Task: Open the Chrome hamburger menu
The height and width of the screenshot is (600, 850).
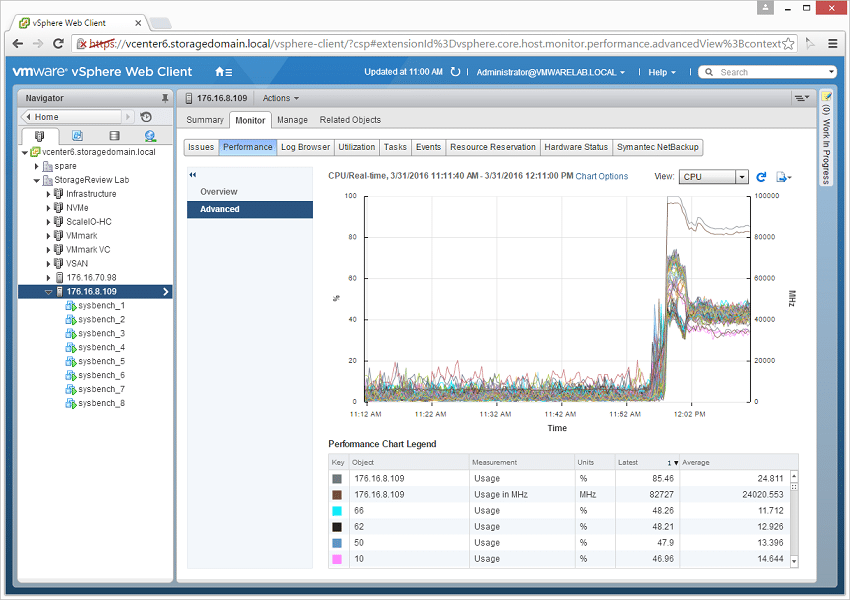Action: (x=833, y=43)
